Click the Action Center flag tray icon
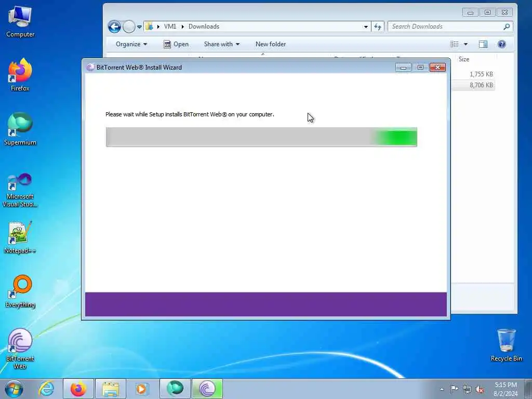 pos(454,389)
